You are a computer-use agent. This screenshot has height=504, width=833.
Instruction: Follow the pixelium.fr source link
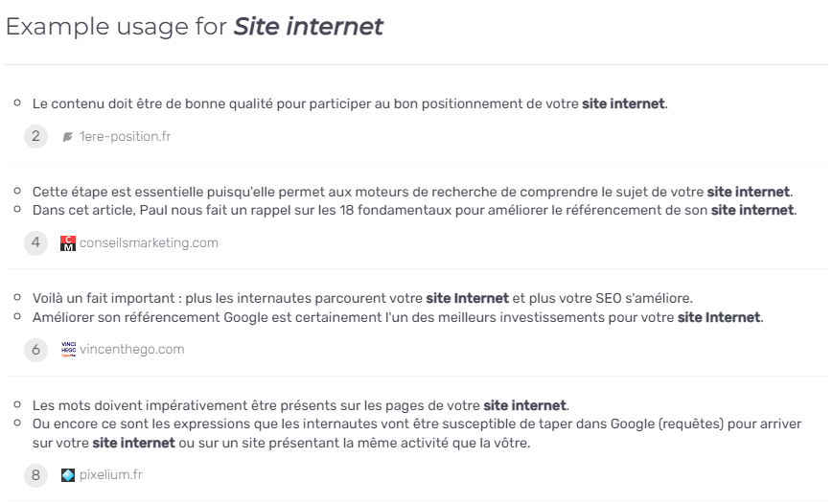tap(111, 475)
